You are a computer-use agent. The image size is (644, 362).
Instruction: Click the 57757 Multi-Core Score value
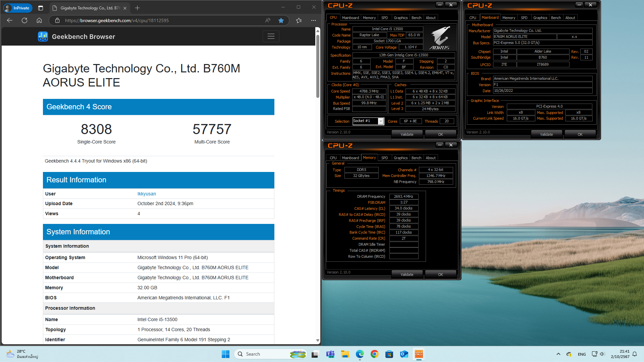click(212, 129)
